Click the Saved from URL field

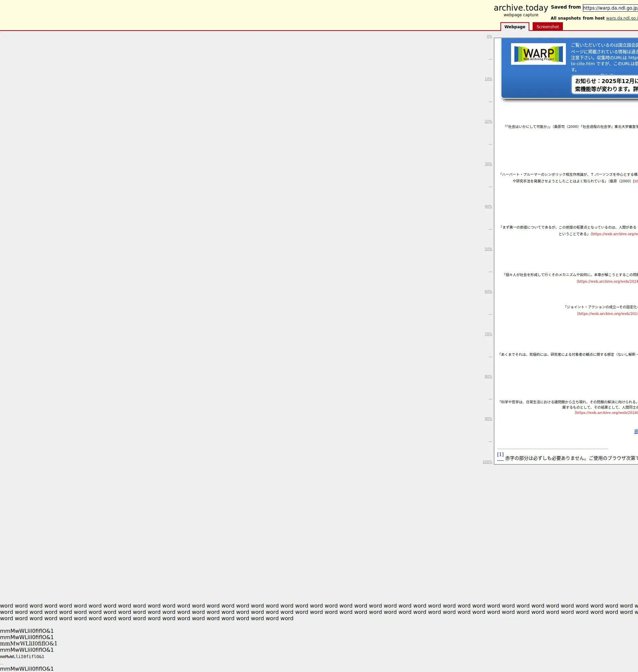click(x=610, y=8)
